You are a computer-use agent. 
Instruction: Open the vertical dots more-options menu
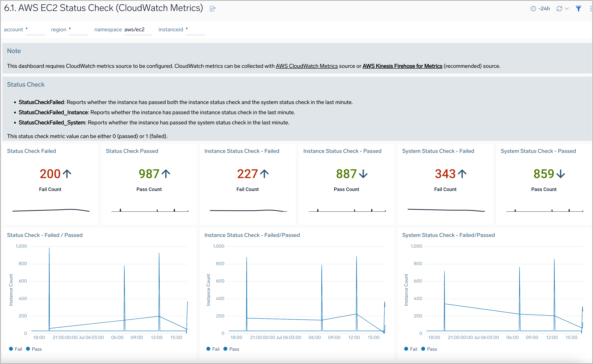coord(591,9)
